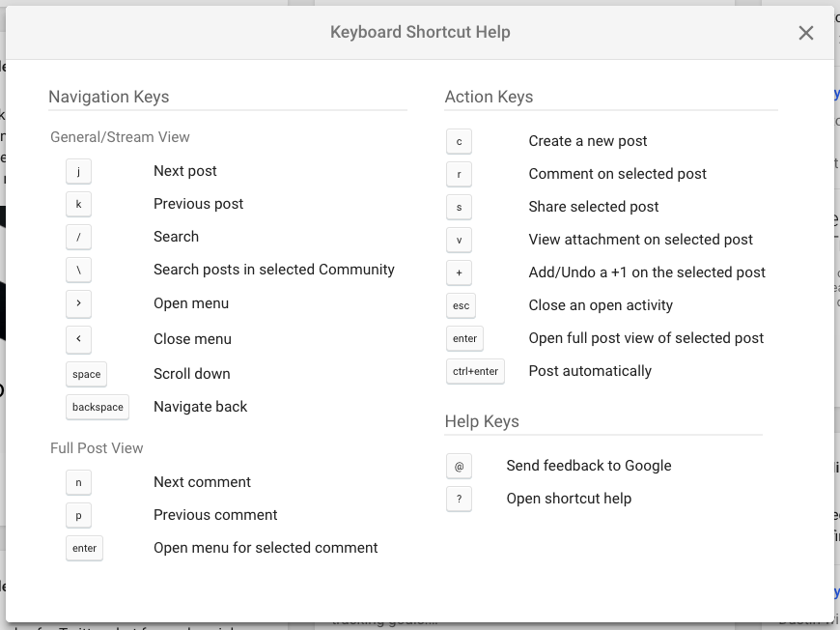This screenshot has width=840, height=630.
Task: Select the 'n' Next comment key badge
Action: pos(78,482)
